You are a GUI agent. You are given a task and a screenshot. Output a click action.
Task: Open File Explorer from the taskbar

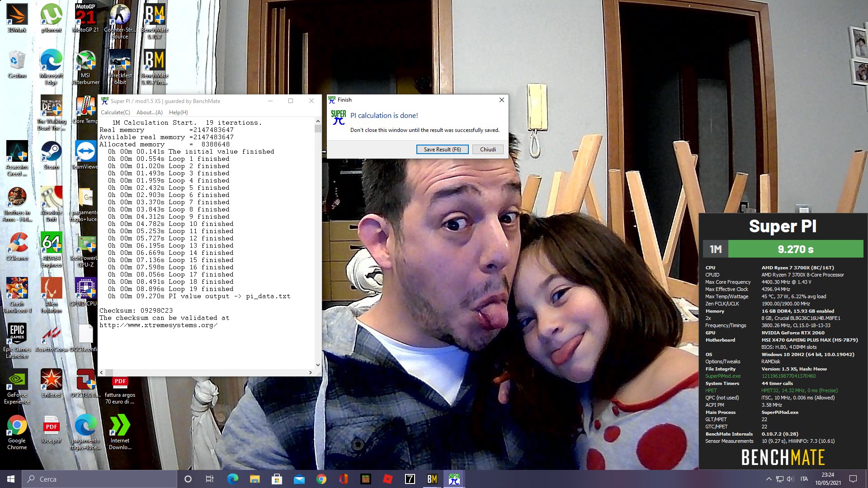pos(255,479)
